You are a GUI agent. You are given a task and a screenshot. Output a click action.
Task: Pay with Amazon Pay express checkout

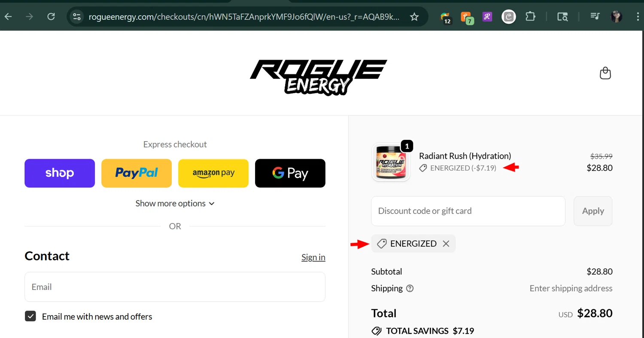[x=213, y=173]
